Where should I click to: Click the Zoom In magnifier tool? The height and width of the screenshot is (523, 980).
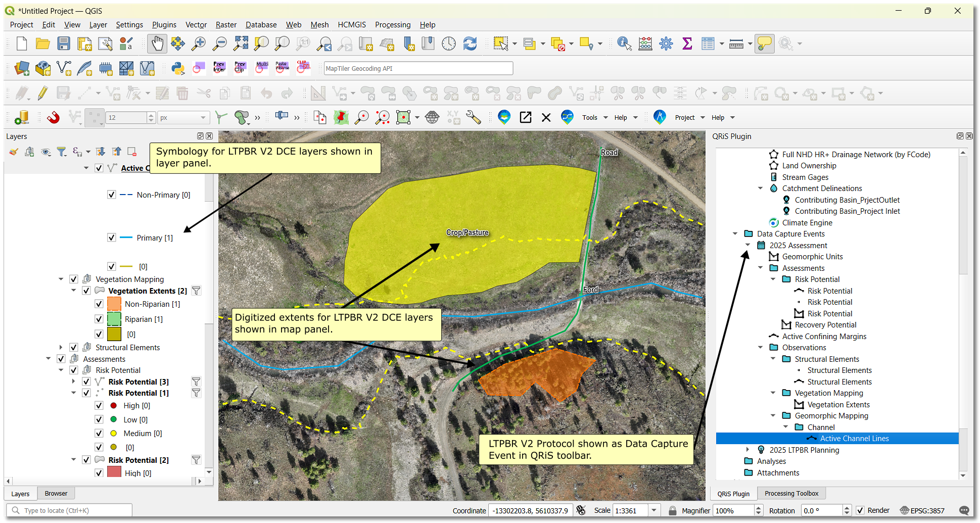199,44
